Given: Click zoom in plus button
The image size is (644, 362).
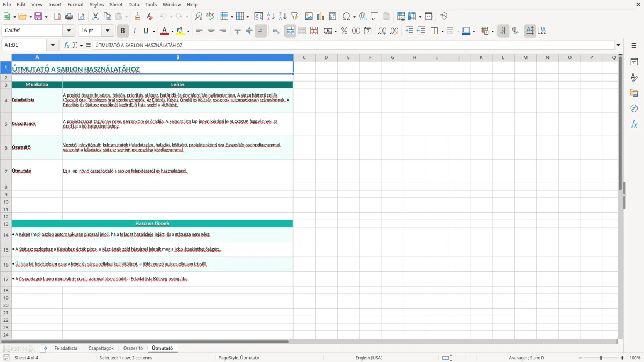Looking at the screenshot, I should 623,358.
